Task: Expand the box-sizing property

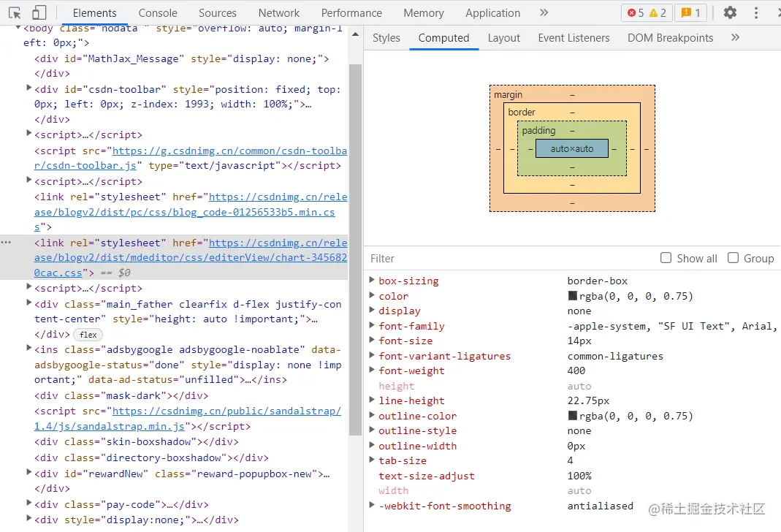Action: click(372, 280)
